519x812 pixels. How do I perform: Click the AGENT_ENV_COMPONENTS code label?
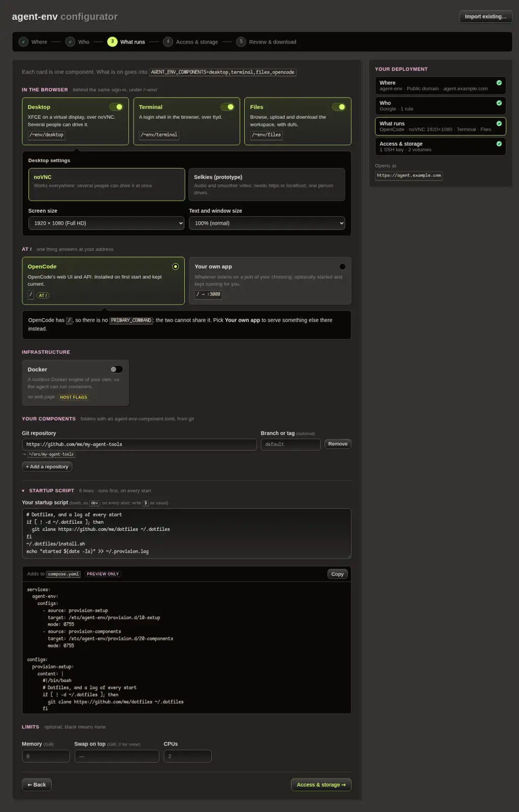point(222,72)
